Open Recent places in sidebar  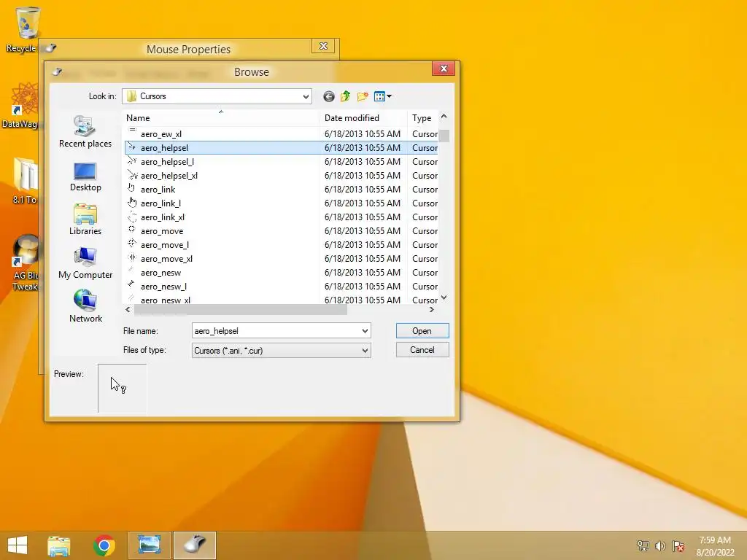[85, 132]
